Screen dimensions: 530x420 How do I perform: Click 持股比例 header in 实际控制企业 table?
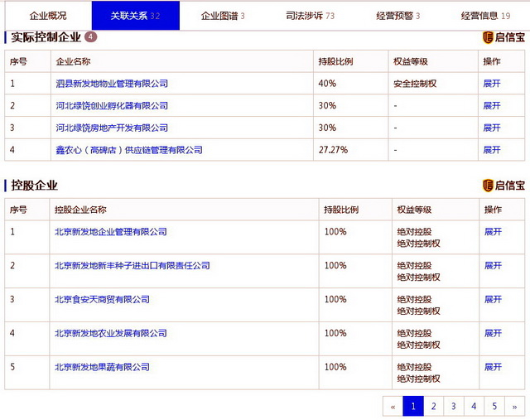(x=335, y=61)
